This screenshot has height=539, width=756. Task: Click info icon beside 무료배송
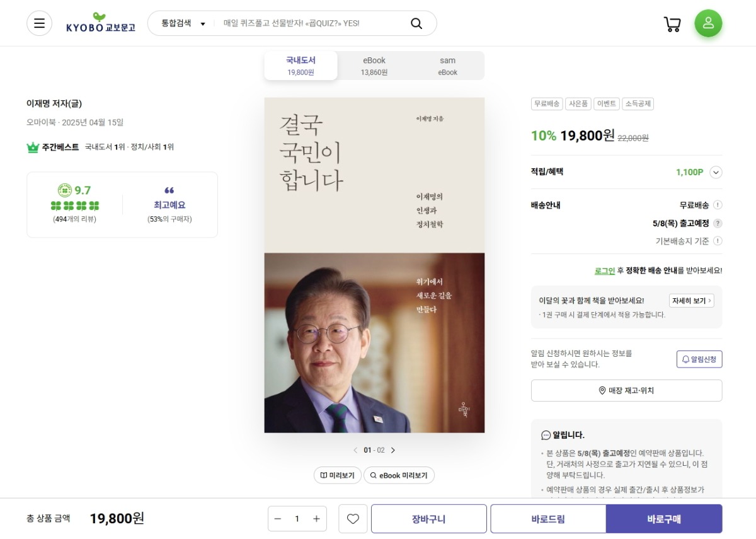tap(718, 205)
